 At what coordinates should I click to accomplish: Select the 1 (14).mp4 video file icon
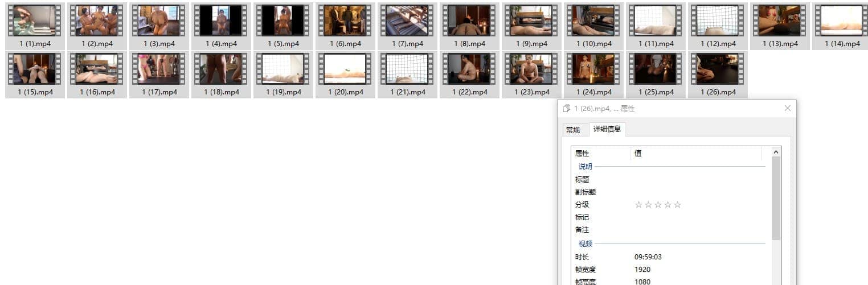(842, 21)
